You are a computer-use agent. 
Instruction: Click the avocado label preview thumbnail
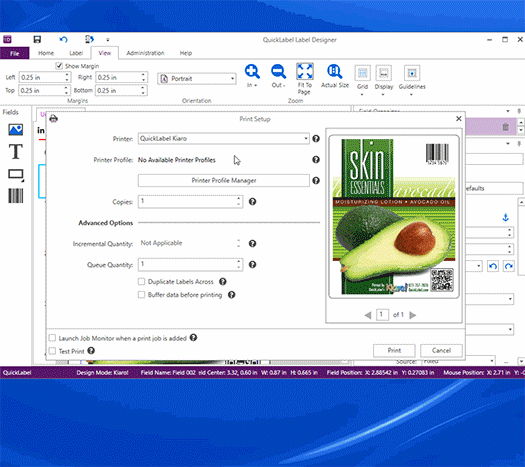(x=394, y=217)
